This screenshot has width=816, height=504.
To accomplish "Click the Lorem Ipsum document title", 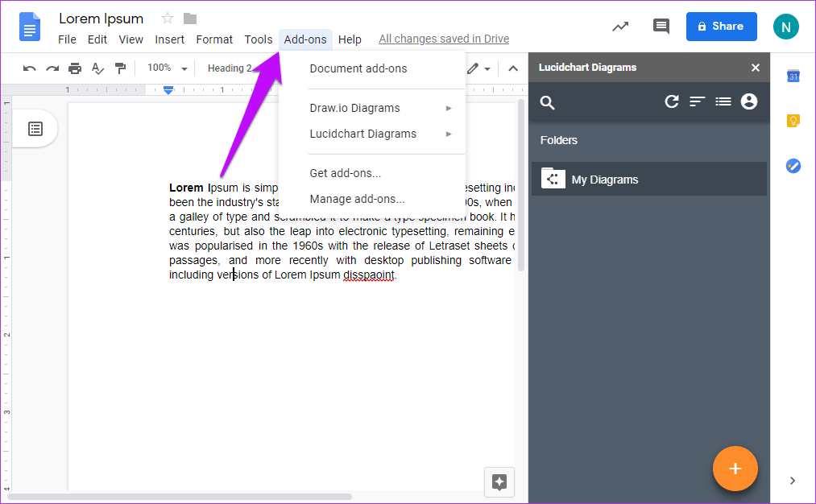I will [x=101, y=19].
